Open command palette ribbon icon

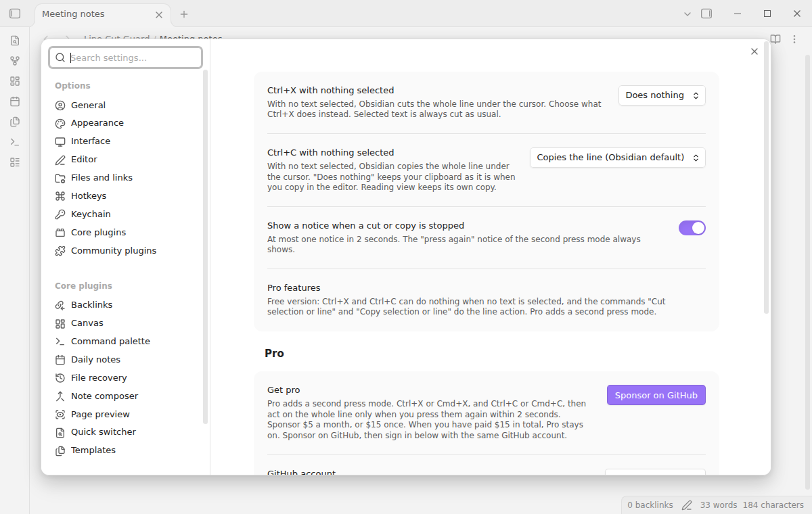(15, 142)
